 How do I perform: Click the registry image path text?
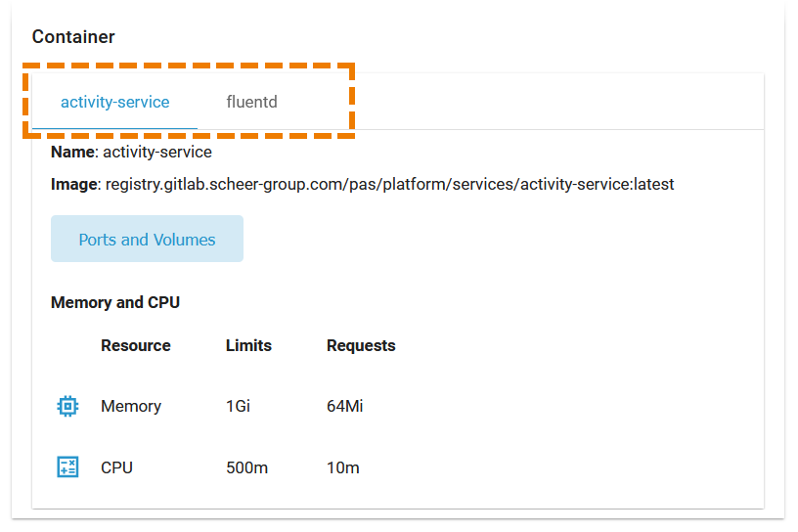[389, 184]
